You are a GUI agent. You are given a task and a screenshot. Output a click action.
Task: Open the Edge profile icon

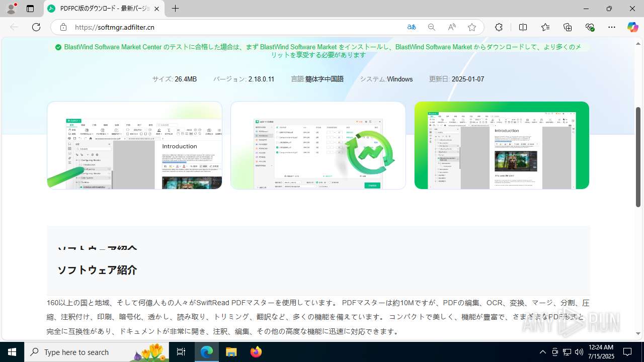11,9
